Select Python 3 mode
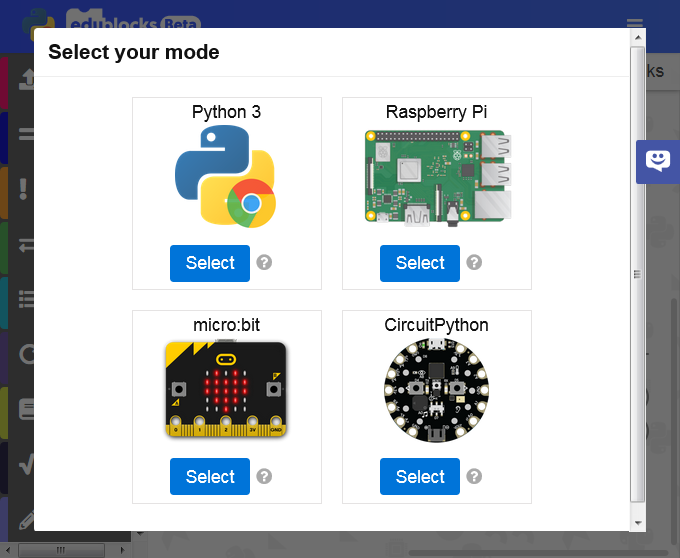 click(x=210, y=263)
